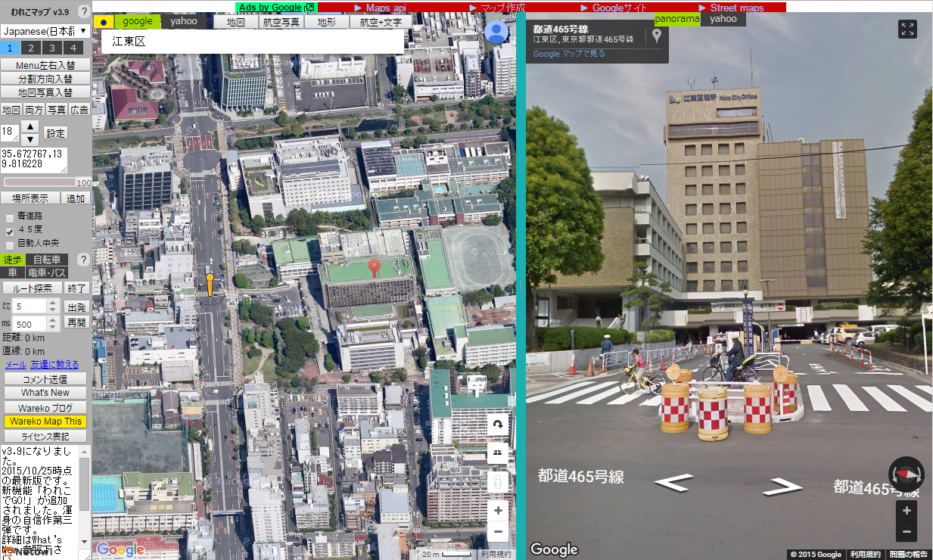Click the ルート探索 button

tap(33, 288)
